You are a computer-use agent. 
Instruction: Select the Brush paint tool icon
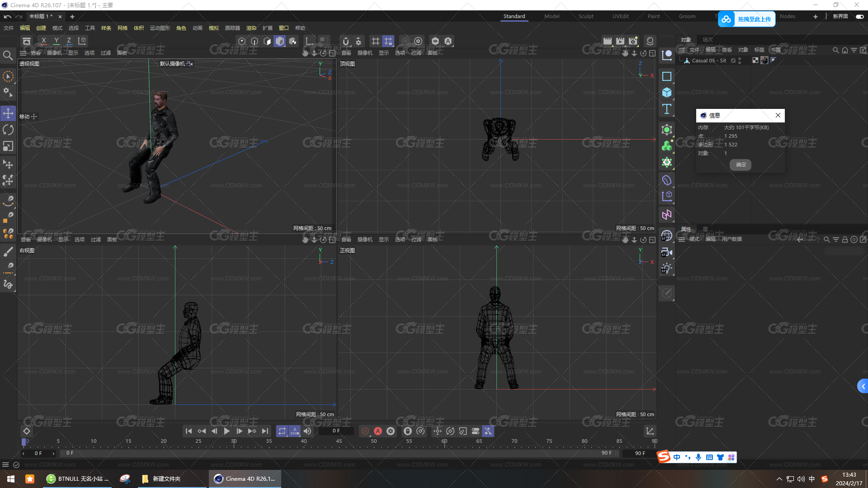point(8,251)
